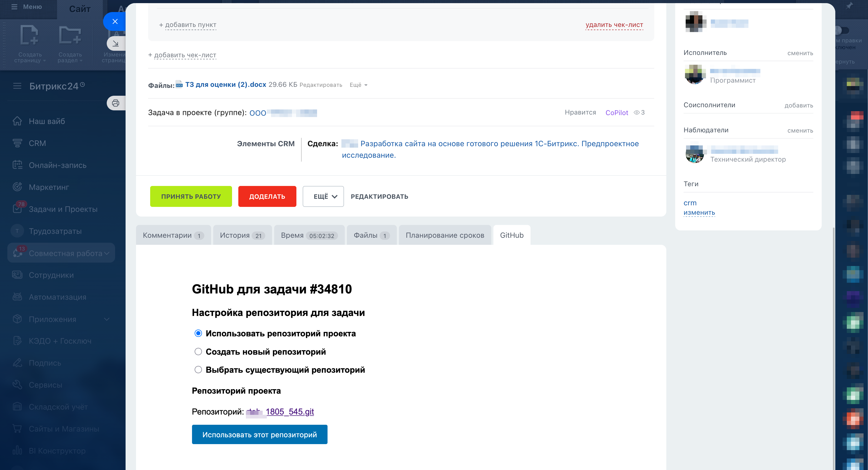Expand file Ещё dropdown menu

358,85
